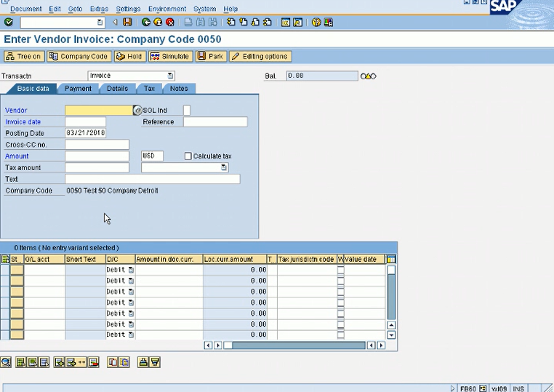Click the select-all icon in items table header
The image size is (554, 392).
5,259
